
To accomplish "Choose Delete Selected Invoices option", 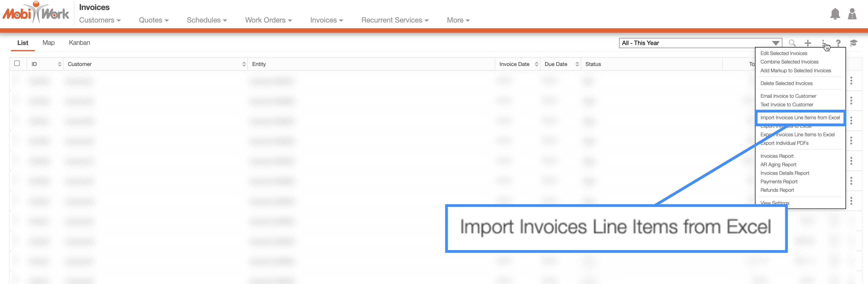I will coord(786,83).
